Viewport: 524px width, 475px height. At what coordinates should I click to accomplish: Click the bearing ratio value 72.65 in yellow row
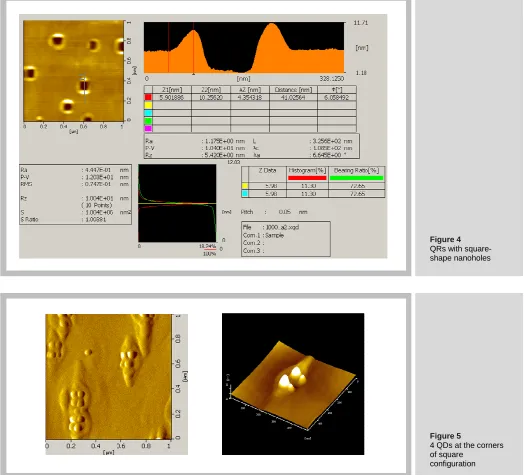[357, 186]
